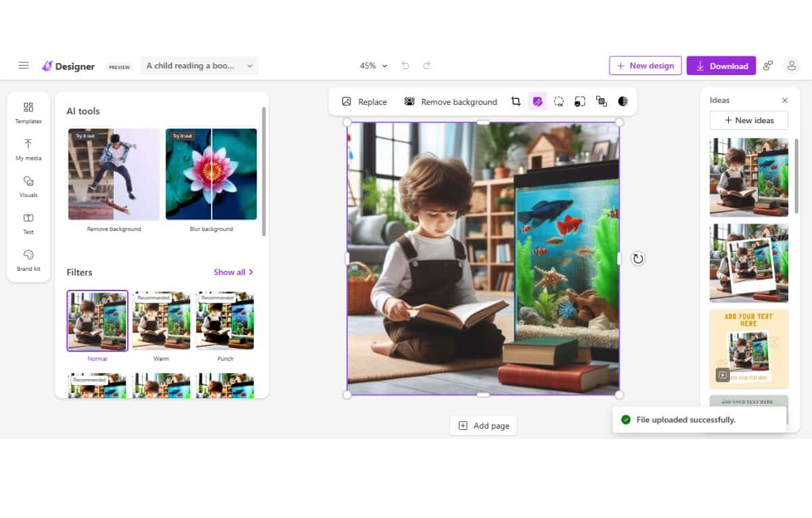Image resolution: width=812 pixels, height=518 pixels.
Task: Expand the 45% zoom dropdown
Action: coord(374,66)
